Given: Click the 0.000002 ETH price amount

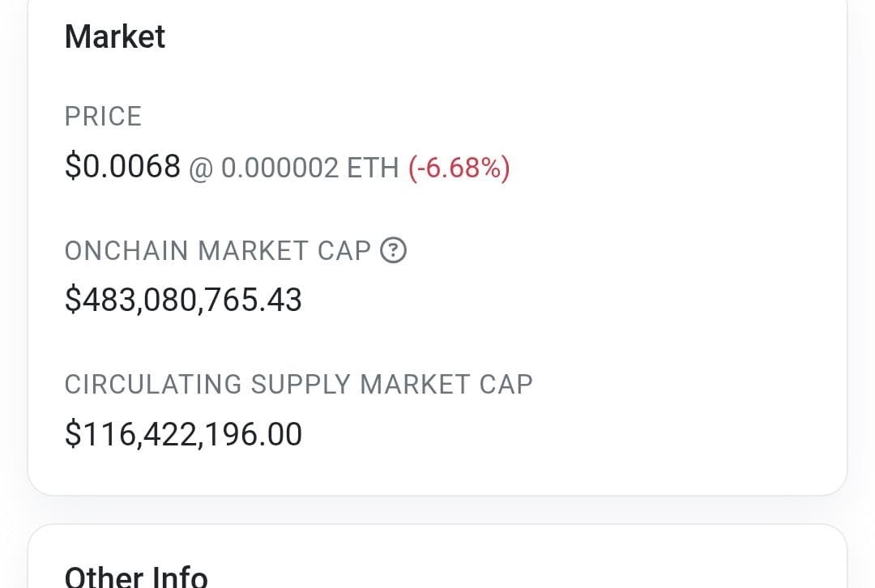Looking at the screenshot, I should 280,168.
